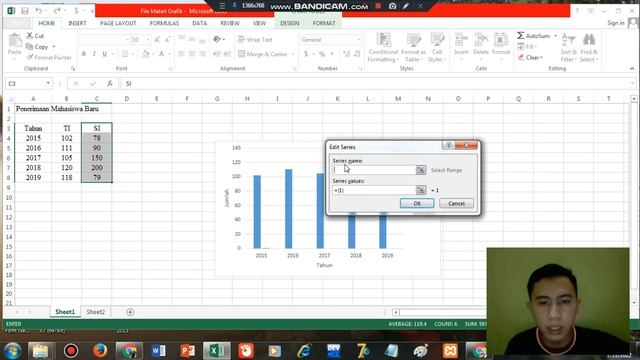Open Merge & Center dropdown arrow
The height and width of the screenshot is (360, 640).
(x=293, y=54)
